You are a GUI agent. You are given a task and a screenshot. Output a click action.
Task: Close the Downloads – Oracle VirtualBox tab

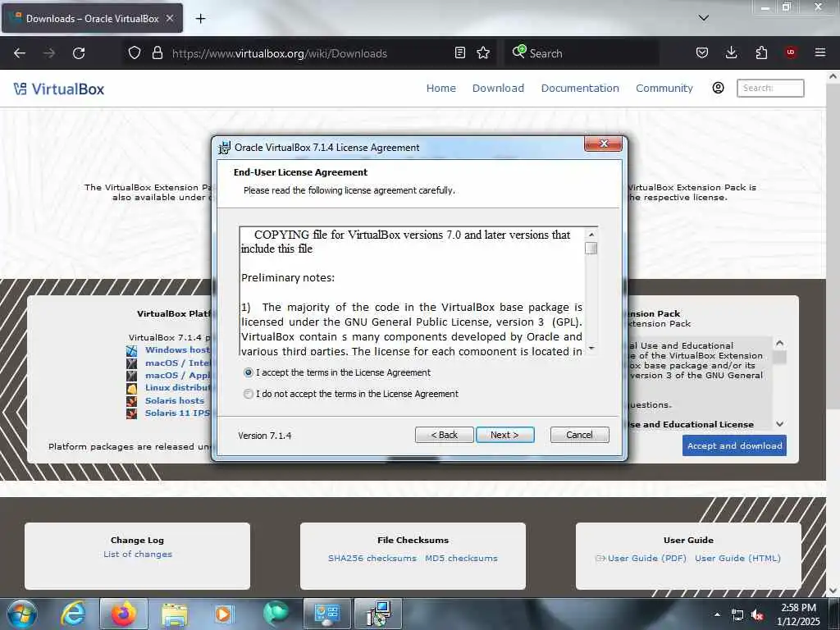click(x=170, y=18)
